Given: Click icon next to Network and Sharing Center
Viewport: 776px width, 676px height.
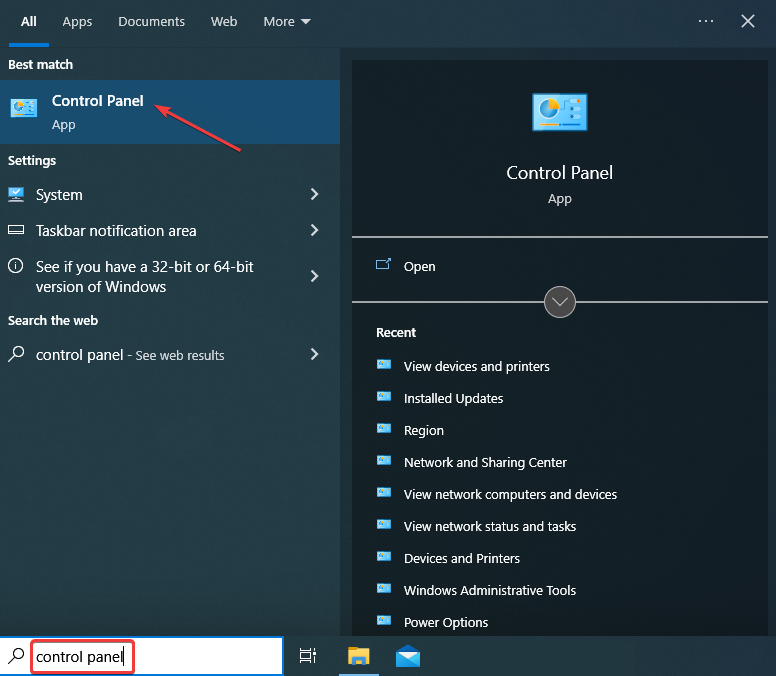Looking at the screenshot, I should (x=384, y=461).
